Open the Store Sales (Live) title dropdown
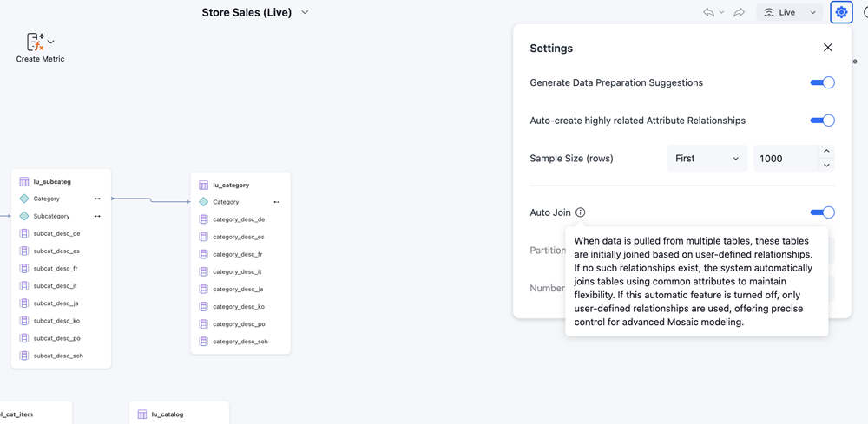The width and height of the screenshot is (868, 424). (x=305, y=13)
